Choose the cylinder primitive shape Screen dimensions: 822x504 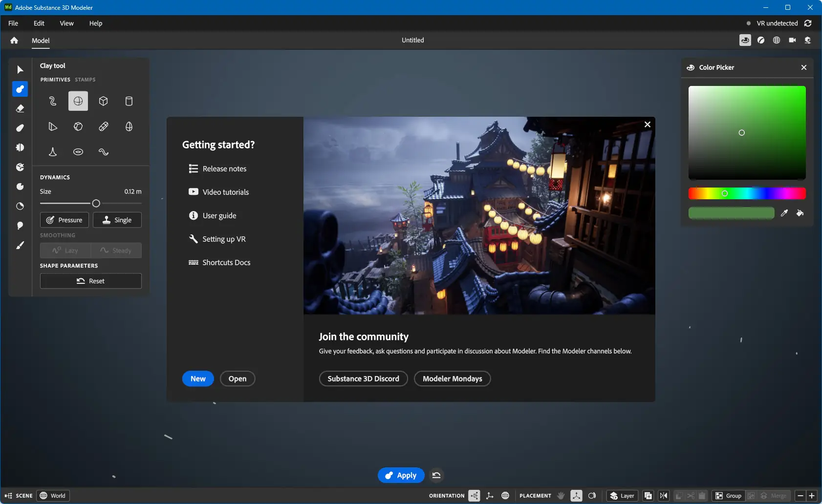click(129, 101)
